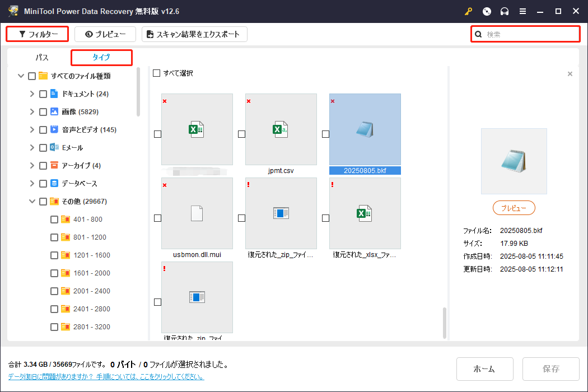Screen dimensions: 588x392
Task: Check the 画像 (5829) checkbox
Action: click(43, 112)
